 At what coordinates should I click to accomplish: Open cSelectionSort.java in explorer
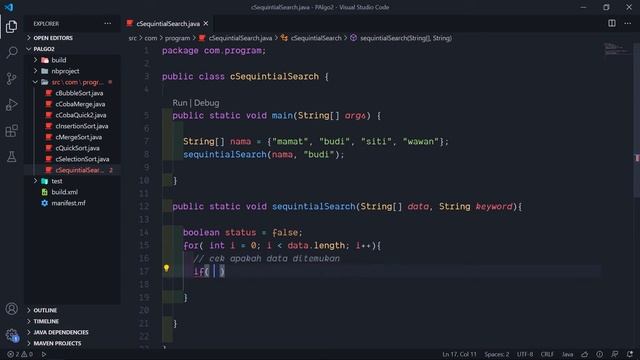point(72,159)
